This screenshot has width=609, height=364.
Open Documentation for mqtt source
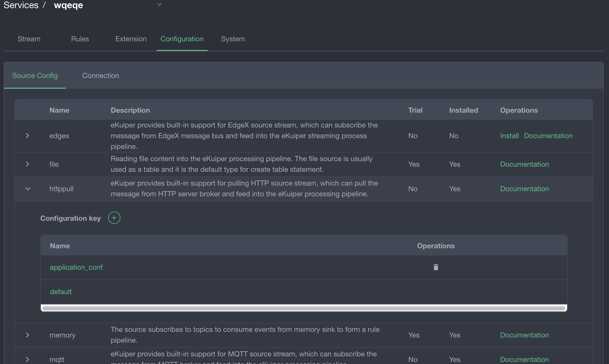tap(525, 359)
